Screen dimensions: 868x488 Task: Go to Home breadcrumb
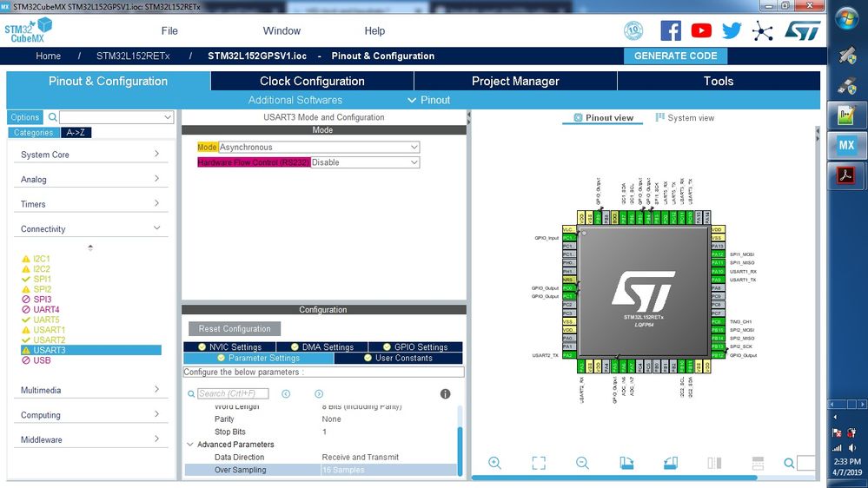coord(48,56)
